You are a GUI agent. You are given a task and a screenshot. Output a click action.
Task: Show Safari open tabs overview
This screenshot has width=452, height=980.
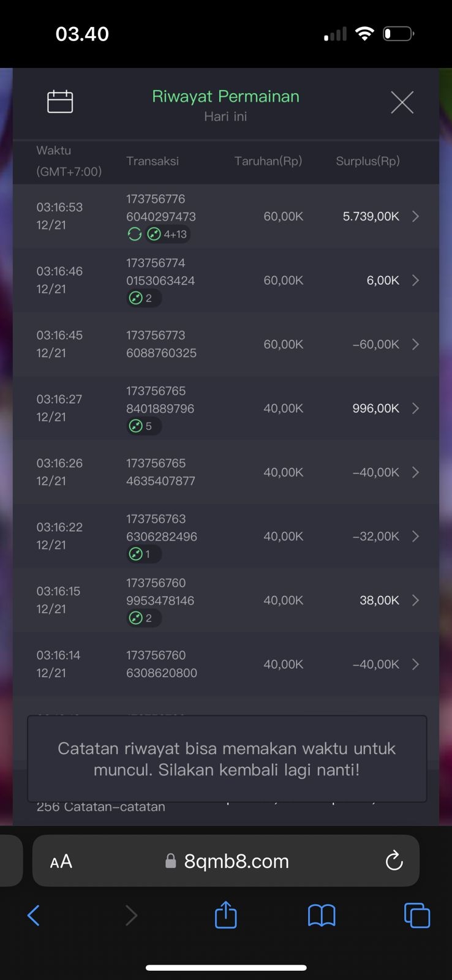coord(416,915)
